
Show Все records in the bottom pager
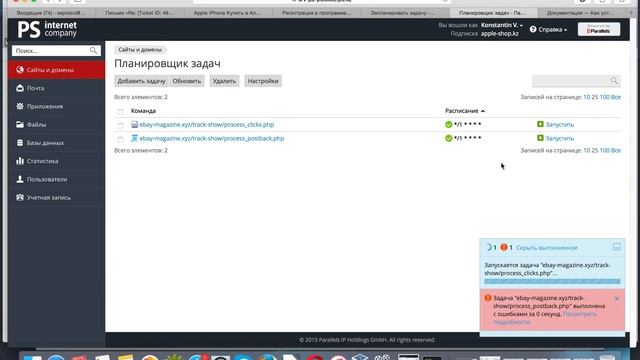tap(616, 151)
